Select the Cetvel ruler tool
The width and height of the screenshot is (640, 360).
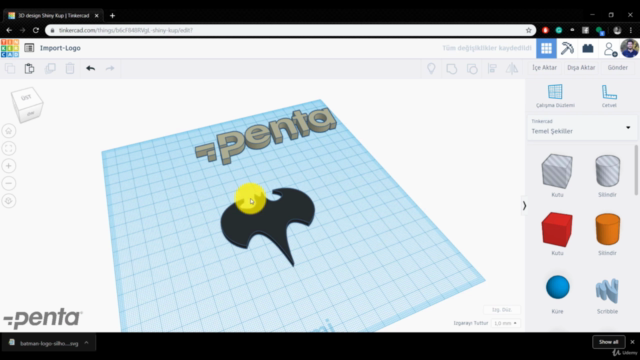[609, 96]
